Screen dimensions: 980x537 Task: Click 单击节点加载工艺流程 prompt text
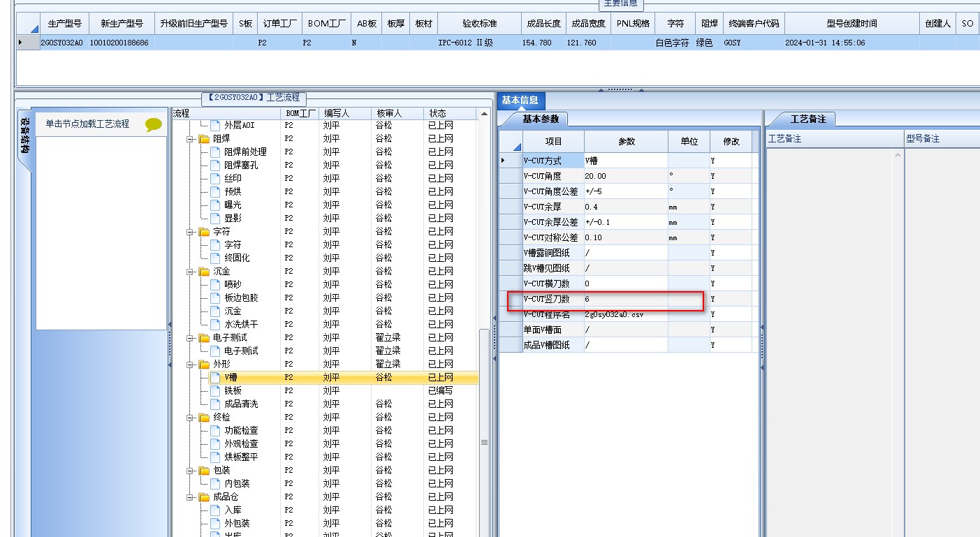pyautogui.click(x=87, y=124)
